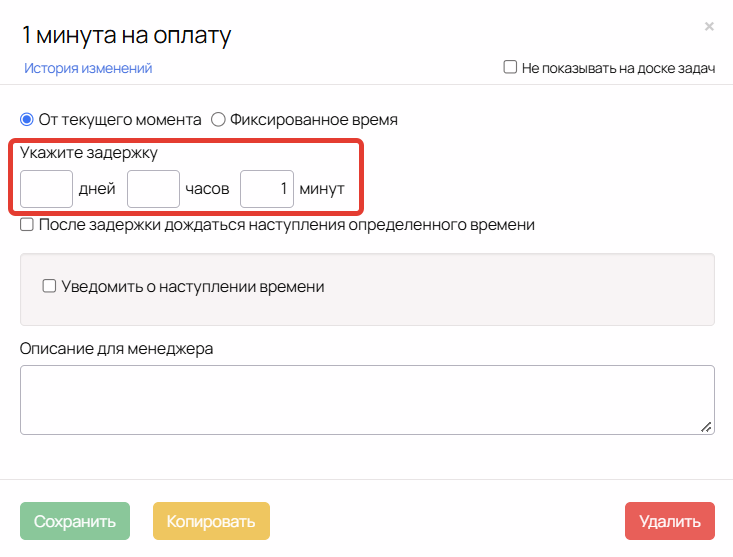The image size is (733, 557).
Task: Tick the Уведомить о наступлении времени checkbox
Action: point(49,286)
